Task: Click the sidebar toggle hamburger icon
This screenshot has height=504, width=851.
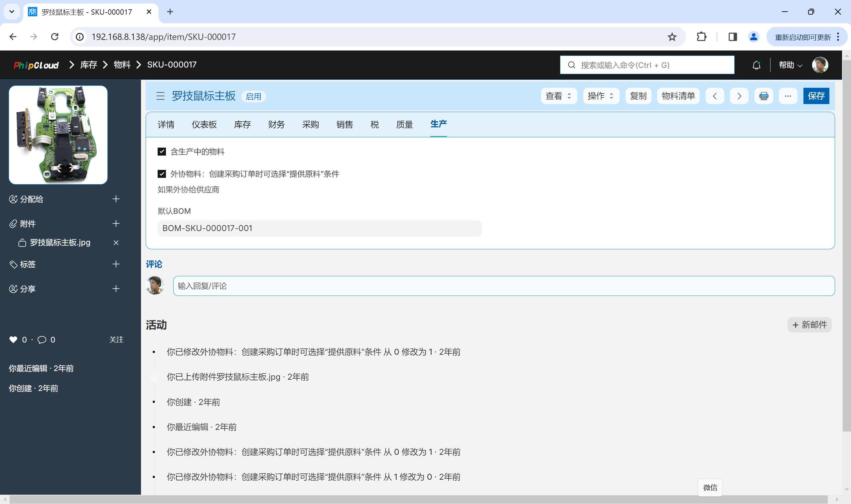Action: pyautogui.click(x=160, y=96)
